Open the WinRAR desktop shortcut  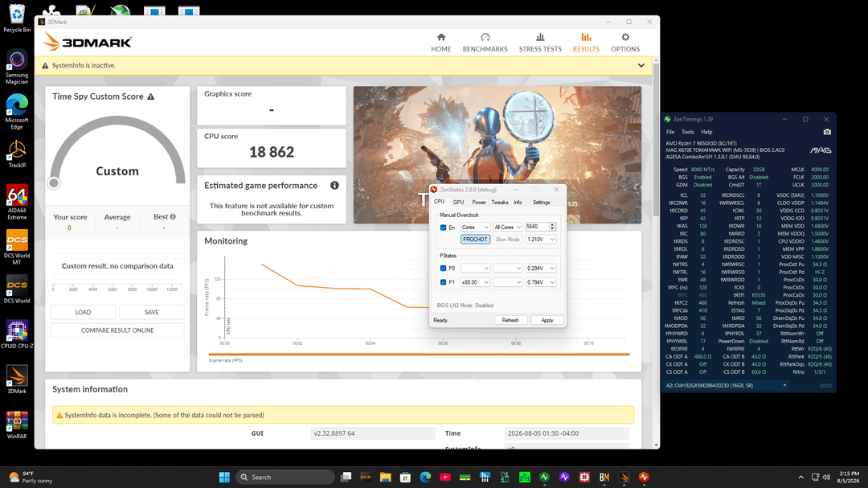coord(17,424)
